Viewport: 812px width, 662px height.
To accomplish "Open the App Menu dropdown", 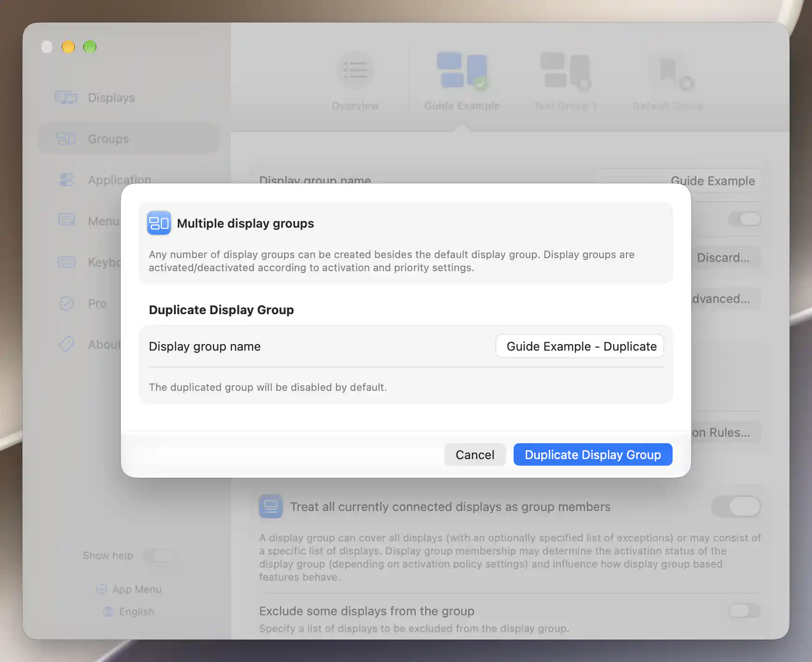I will tap(129, 590).
